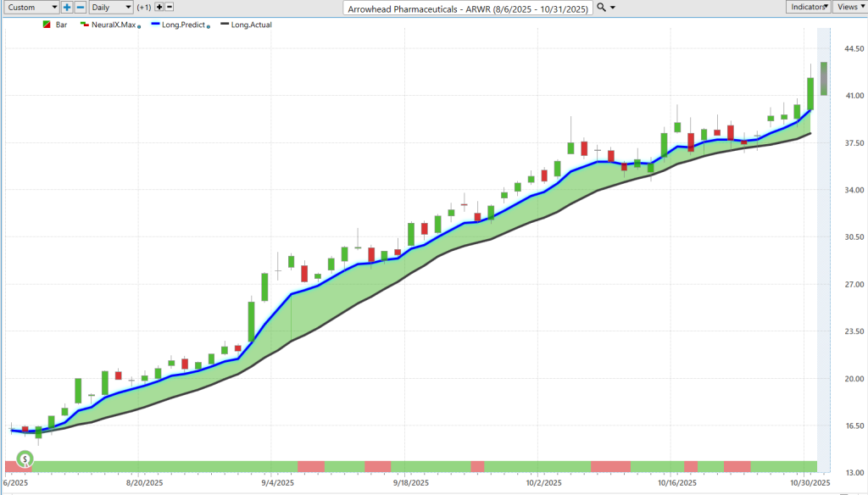Click the NeuralX.Max legend icon
This screenshot has width=868, height=495.
click(85, 25)
